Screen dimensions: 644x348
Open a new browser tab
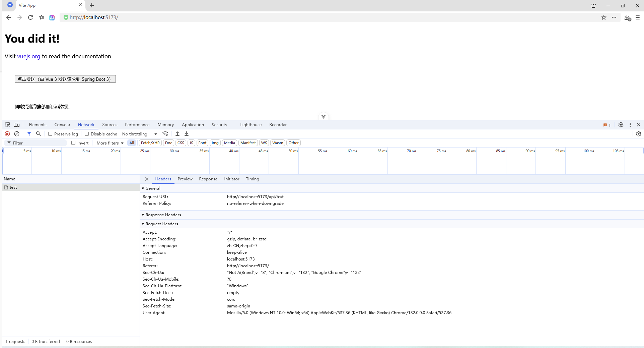point(92,5)
